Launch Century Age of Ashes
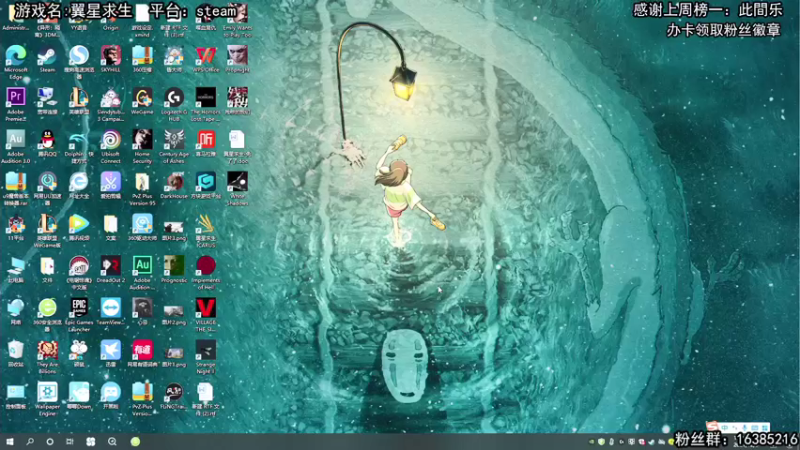This screenshot has height=450, width=800. click(x=174, y=139)
